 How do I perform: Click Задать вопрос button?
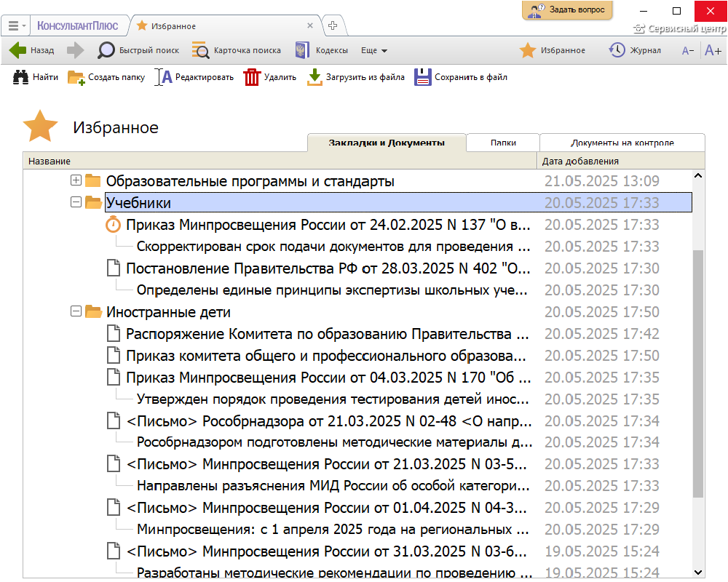click(x=567, y=10)
